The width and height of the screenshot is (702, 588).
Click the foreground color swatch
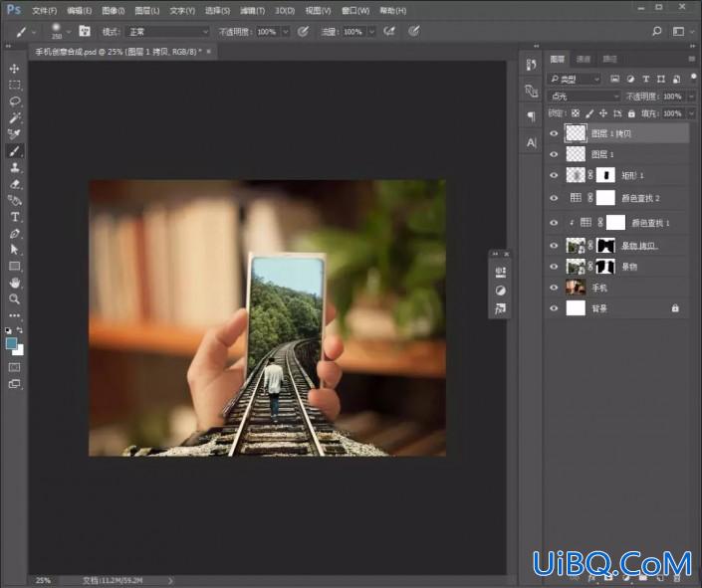click(x=11, y=343)
